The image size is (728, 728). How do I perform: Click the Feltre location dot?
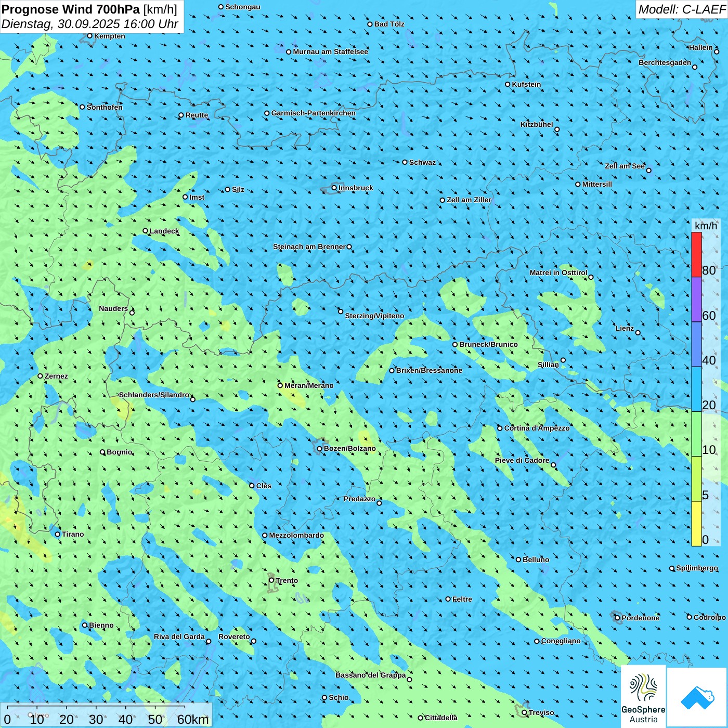[448, 599]
